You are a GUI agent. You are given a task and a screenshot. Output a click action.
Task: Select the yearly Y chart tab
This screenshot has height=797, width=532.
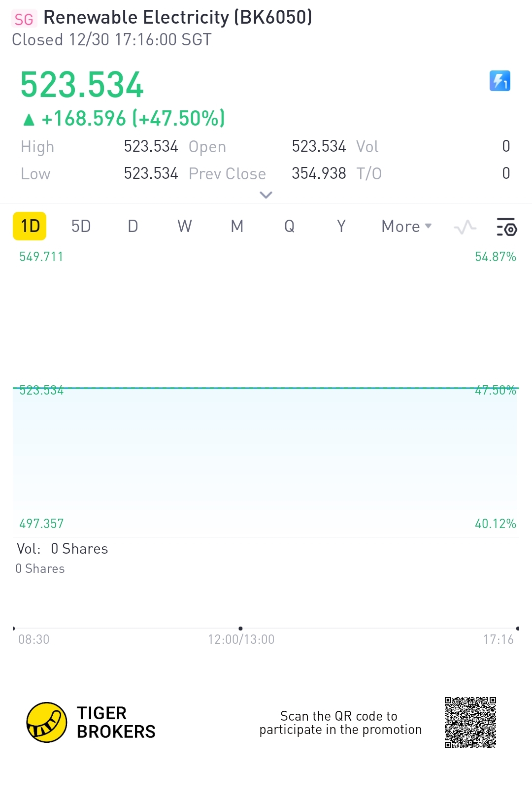click(341, 227)
